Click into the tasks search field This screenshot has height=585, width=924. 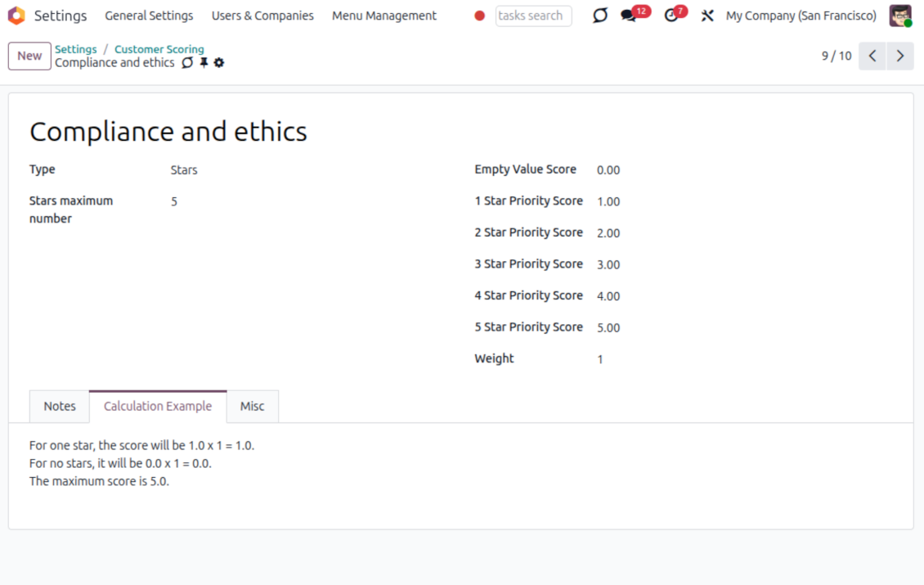(533, 16)
